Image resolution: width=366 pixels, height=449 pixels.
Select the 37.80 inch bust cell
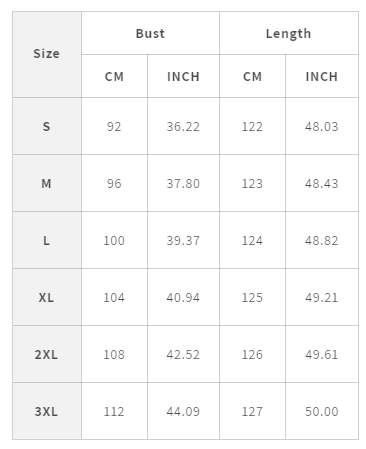coord(183,183)
